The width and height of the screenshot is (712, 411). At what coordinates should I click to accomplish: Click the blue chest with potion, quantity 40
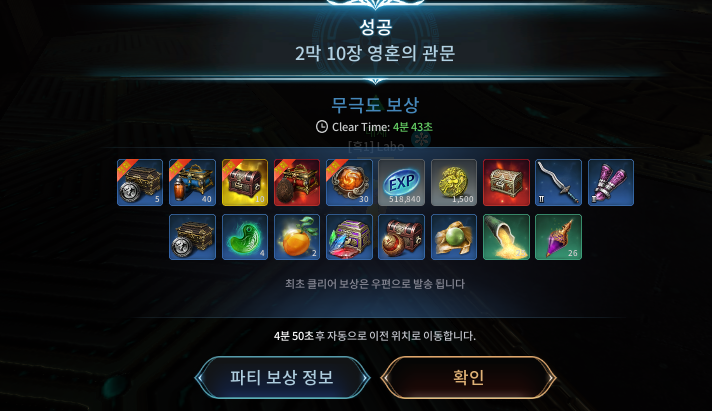tap(193, 182)
